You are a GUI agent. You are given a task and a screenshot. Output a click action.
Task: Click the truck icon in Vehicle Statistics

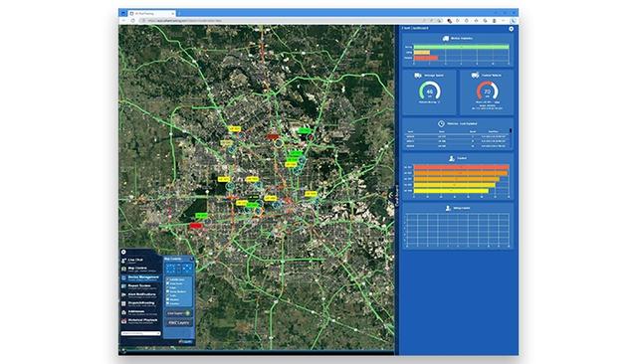[446, 39]
